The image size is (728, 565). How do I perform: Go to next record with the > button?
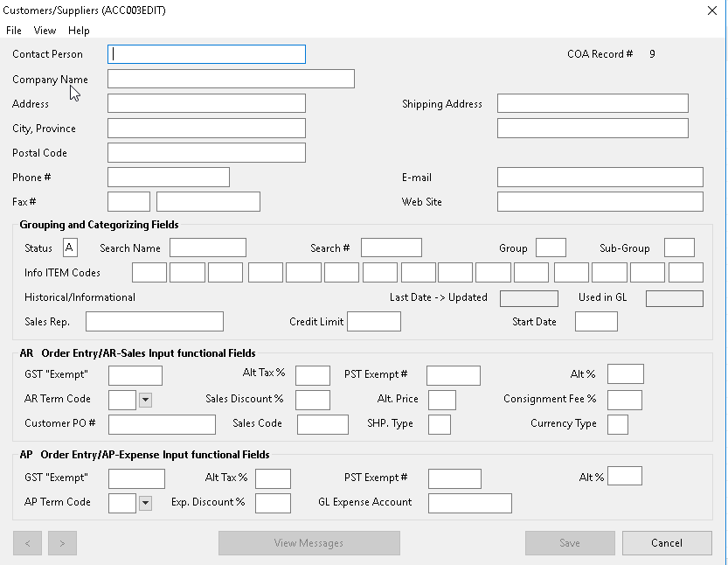point(62,543)
